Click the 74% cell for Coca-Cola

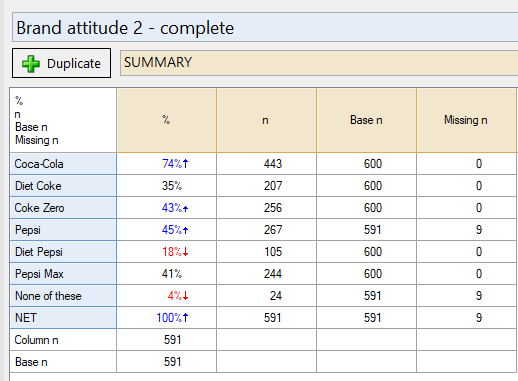166,164
